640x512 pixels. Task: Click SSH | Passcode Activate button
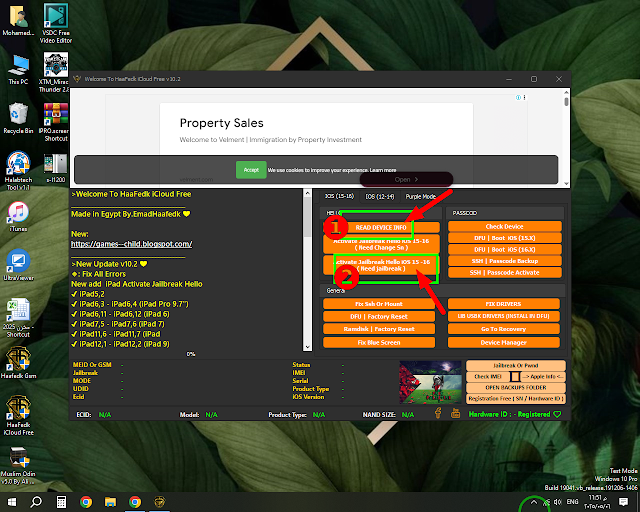click(504, 272)
